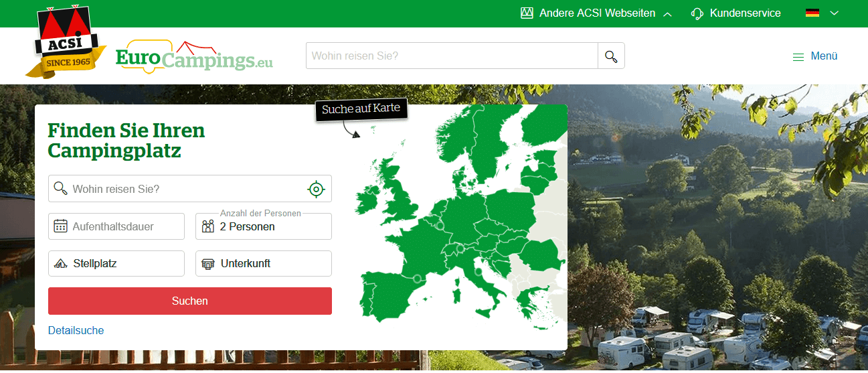Open the EuroCampings.eu logo link
Screen dimensions: 868x373
coord(194,56)
